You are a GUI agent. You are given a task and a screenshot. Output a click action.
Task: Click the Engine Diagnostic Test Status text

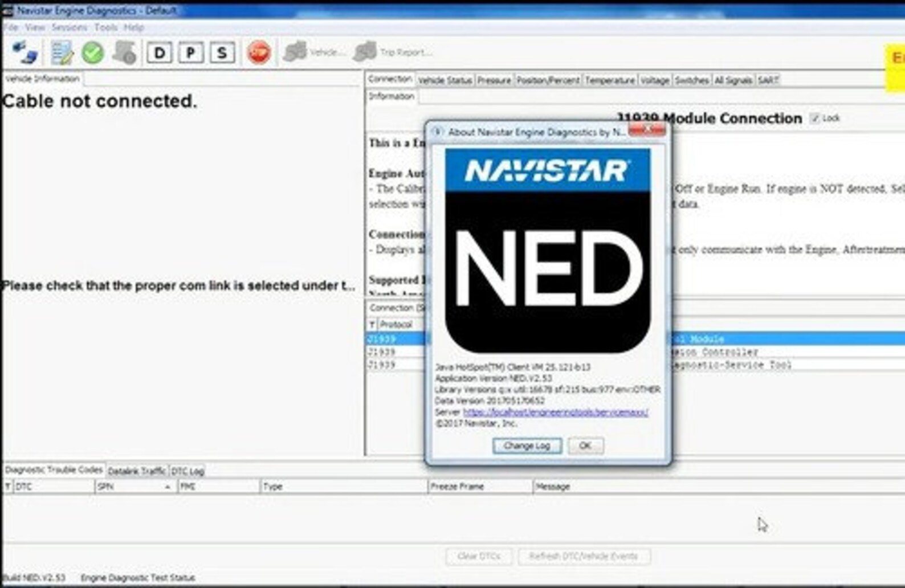138,578
